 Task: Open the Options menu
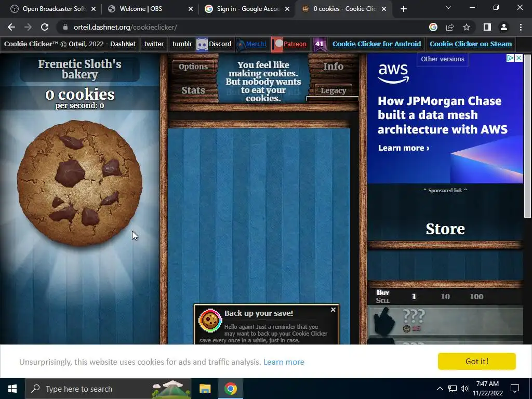193,66
